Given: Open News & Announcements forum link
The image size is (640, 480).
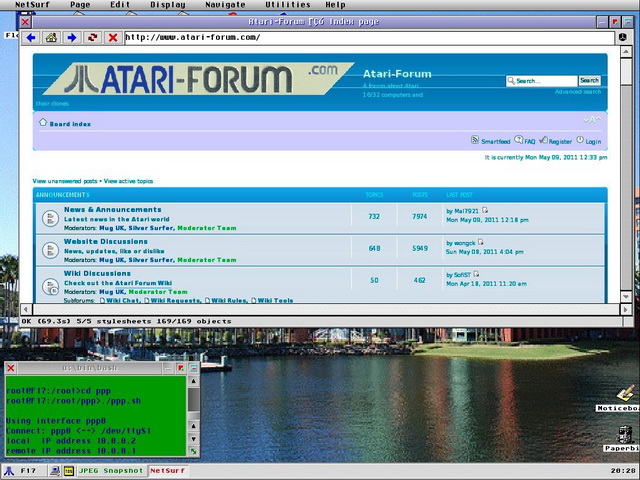Looking at the screenshot, I should click(x=113, y=209).
